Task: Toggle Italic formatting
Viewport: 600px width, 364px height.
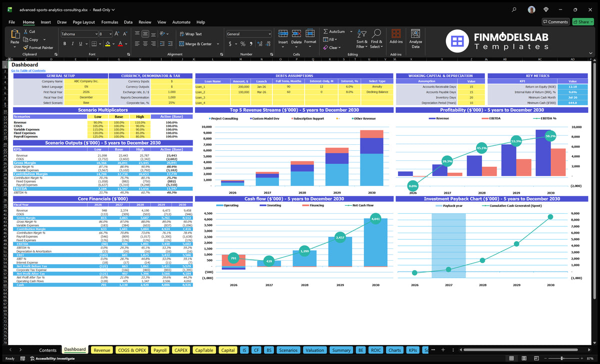Action: (73, 44)
